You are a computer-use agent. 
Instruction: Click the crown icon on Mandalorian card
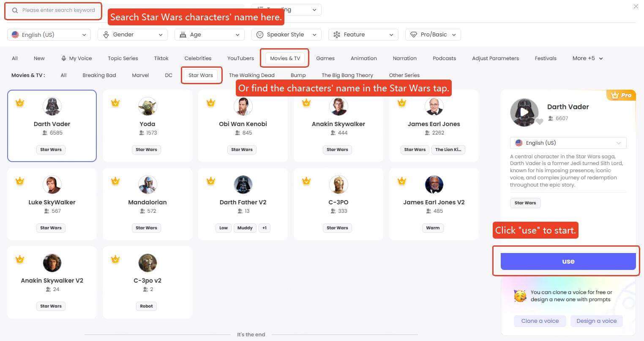pos(115,181)
